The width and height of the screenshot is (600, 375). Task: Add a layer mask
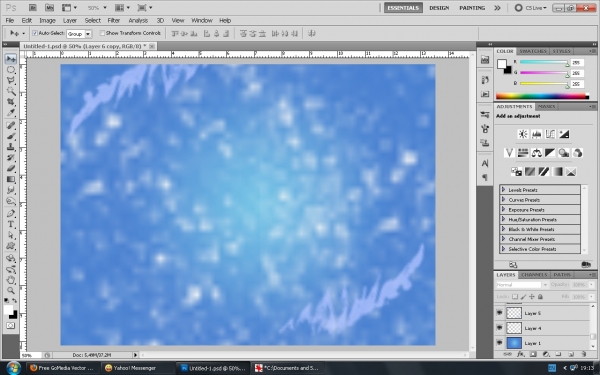(533, 354)
